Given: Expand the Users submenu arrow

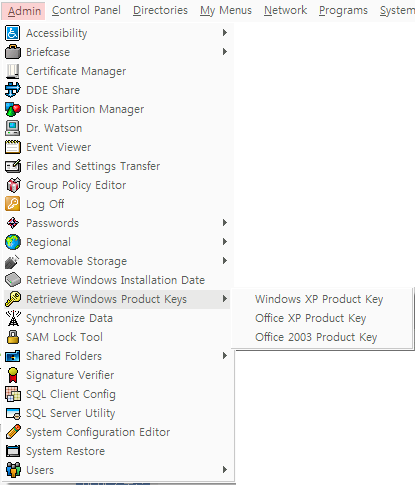Looking at the screenshot, I should tap(225, 470).
